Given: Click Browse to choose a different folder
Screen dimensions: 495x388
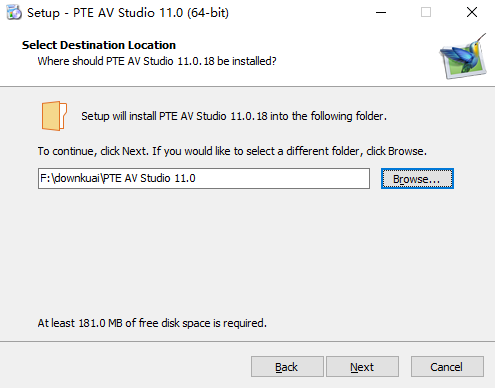Looking at the screenshot, I should point(417,179).
